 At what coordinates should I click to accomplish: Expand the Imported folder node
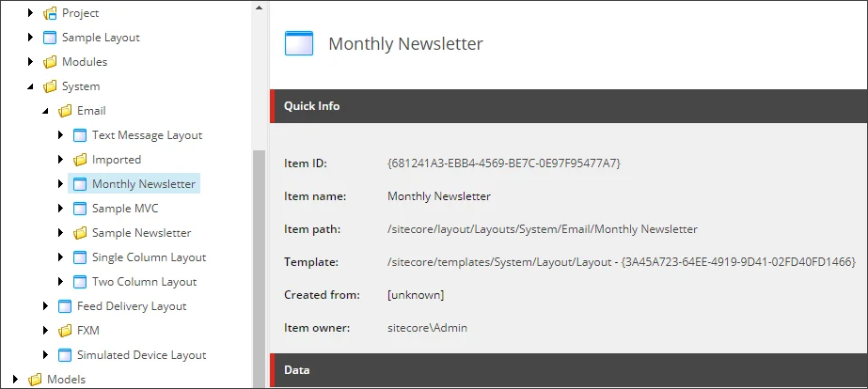[61, 160]
